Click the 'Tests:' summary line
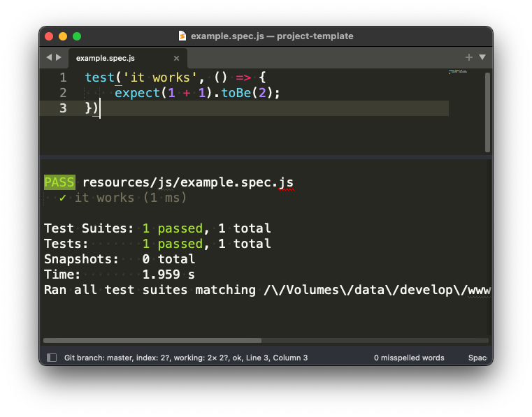 coord(157,244)
